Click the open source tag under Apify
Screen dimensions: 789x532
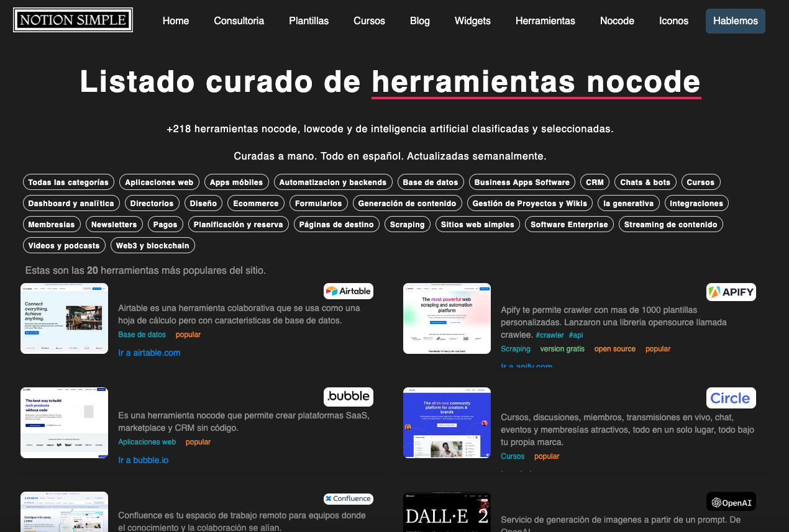(615, 349)
